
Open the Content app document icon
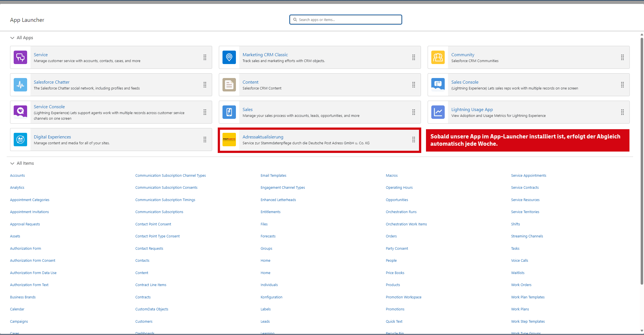coord(229,85)
